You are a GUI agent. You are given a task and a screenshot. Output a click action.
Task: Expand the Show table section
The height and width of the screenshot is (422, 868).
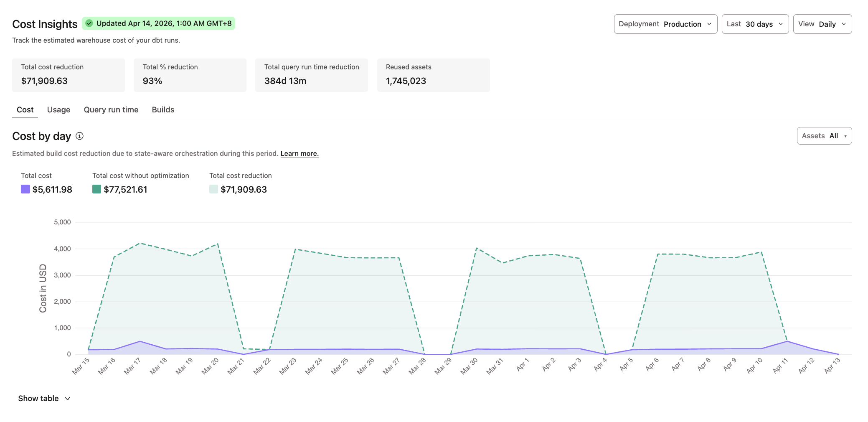pyautogui.click(x=43, y=398)
